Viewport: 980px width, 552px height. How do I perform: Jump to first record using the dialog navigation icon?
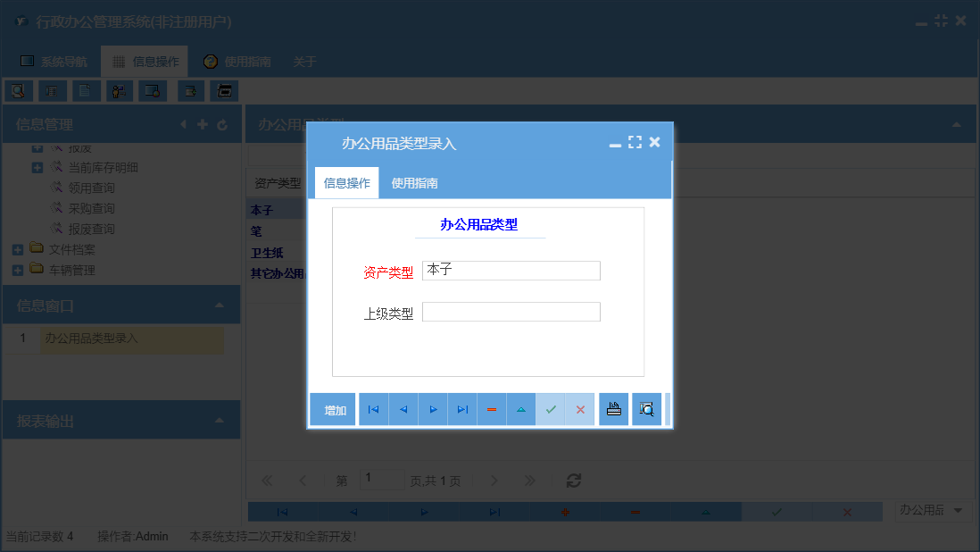tap(373, 408)
